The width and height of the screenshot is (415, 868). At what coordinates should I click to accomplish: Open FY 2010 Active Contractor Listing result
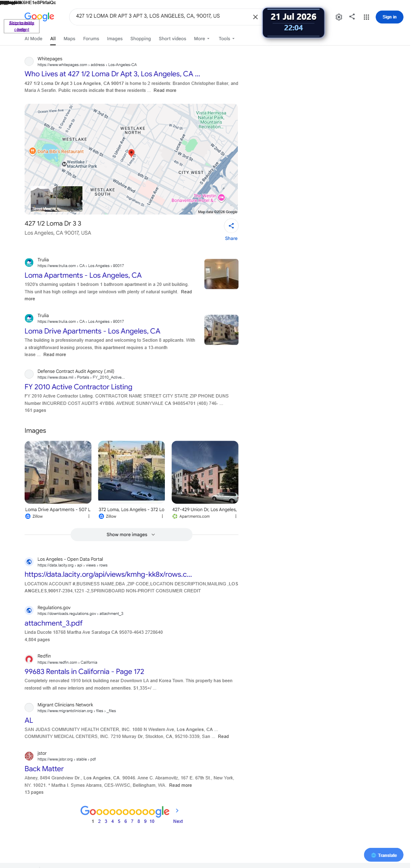tap(78, 387)
